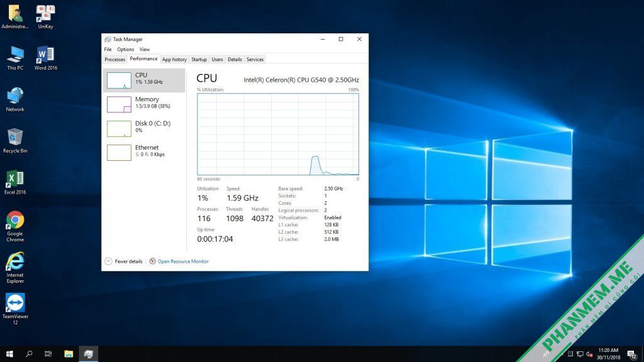The image size is (644, 362).
Task: Open the taskbar clock and date
Action: pos(608,354)
